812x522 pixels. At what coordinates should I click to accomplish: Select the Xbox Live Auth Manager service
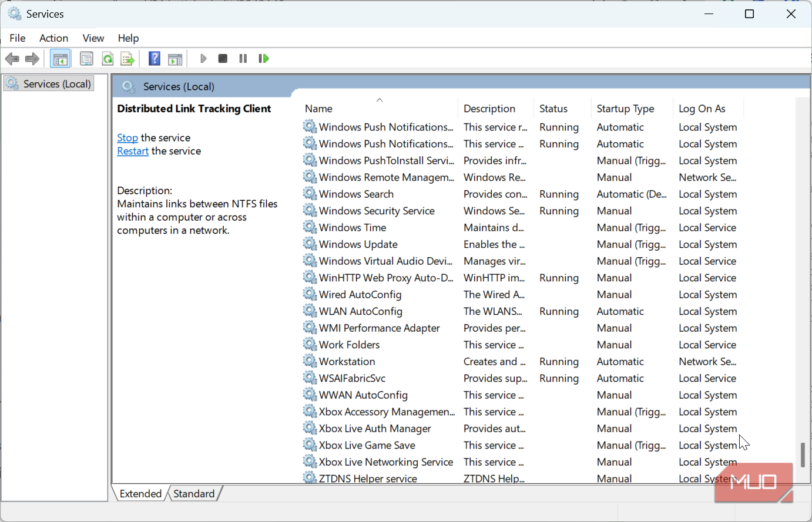520,429
